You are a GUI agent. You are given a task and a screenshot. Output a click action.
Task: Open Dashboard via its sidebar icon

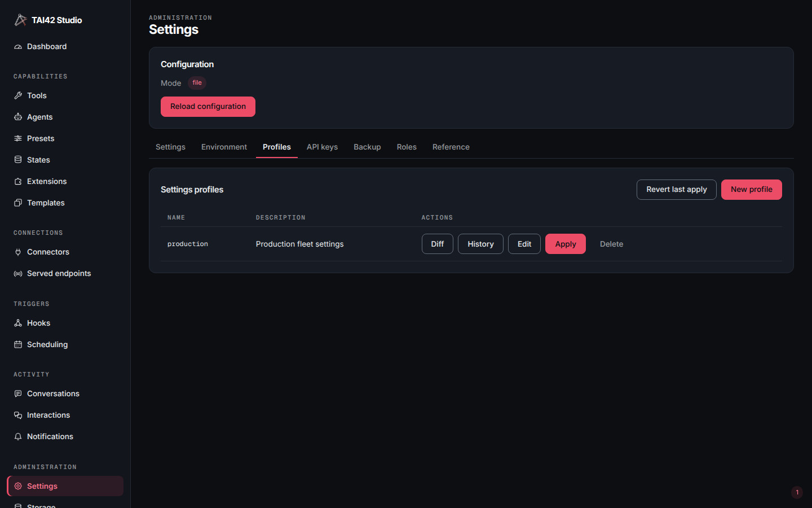tap(18, 47)
